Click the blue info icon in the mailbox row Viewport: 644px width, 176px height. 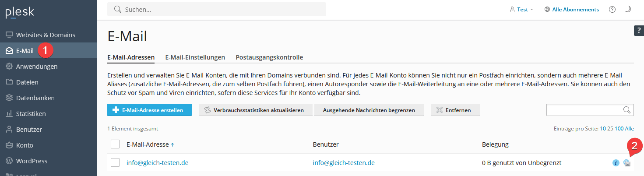click(616, 163)
